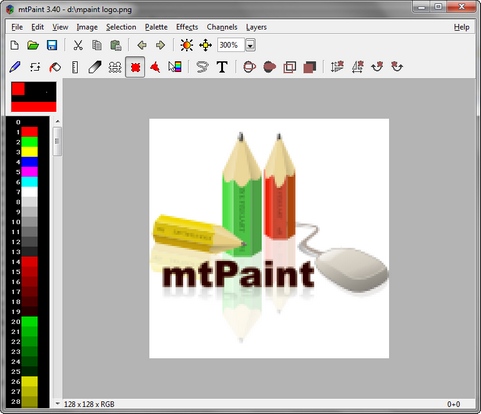Pick palette color 4 blue

30,162
